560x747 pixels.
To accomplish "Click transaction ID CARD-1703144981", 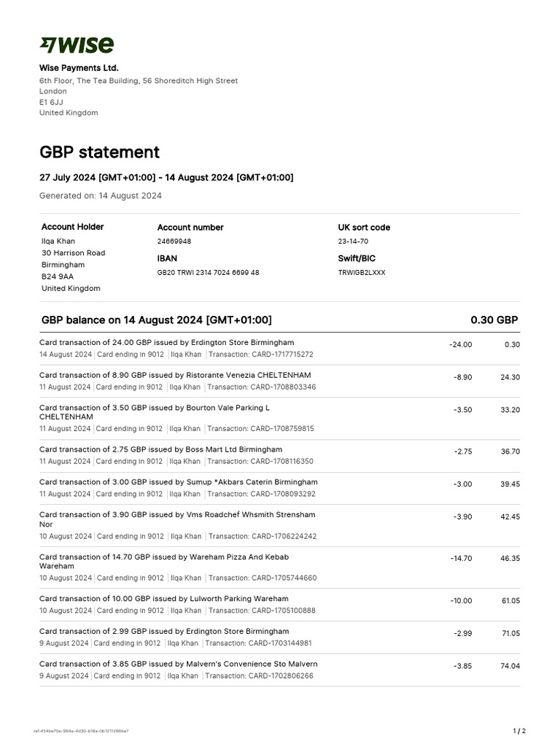I will (259, 643).
